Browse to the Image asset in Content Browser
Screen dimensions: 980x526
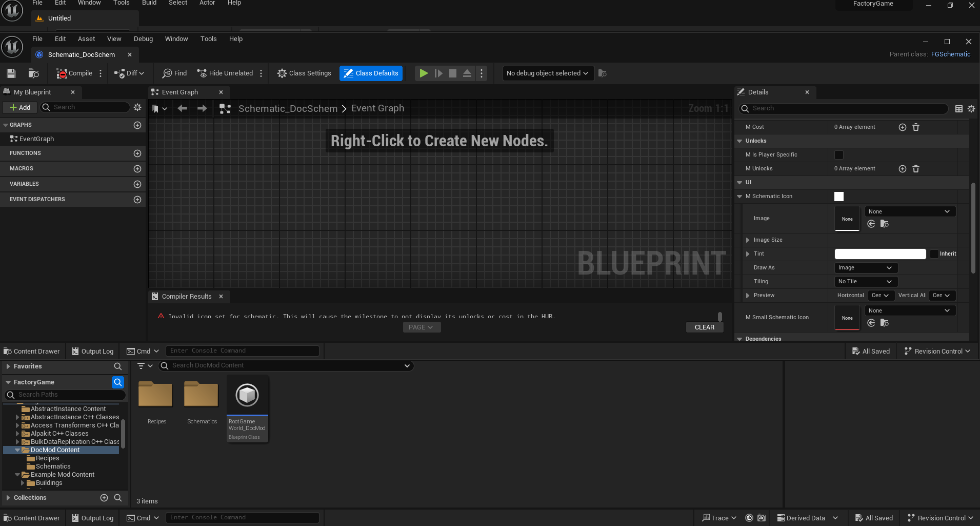point(884,224)
